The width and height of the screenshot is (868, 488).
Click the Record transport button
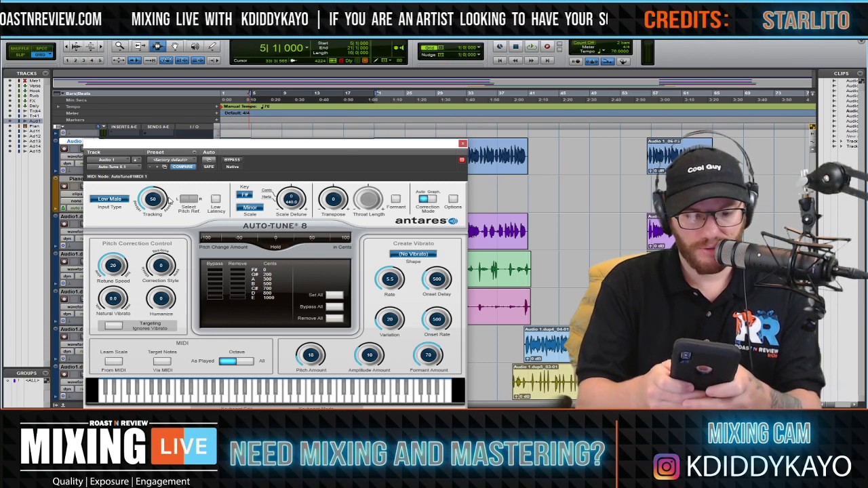coord(547,46)
